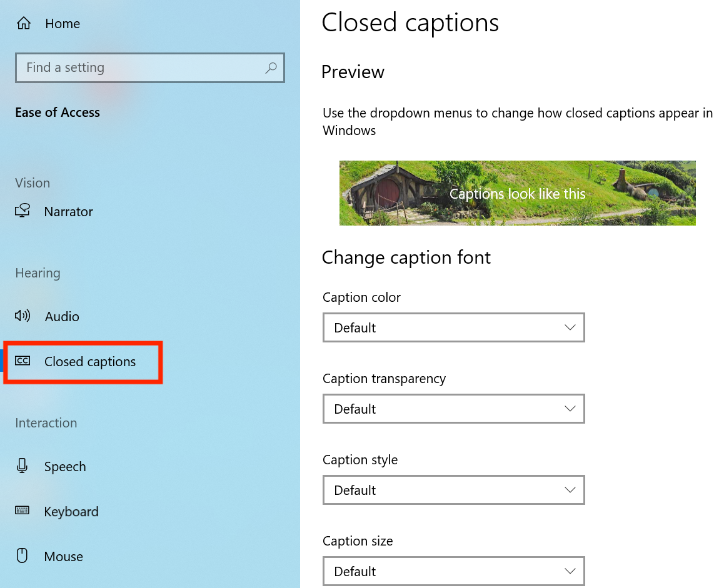Click the Audio speaker icon
Image resolution: width=719 pixels, height=588 pixels.
point(23,316)
